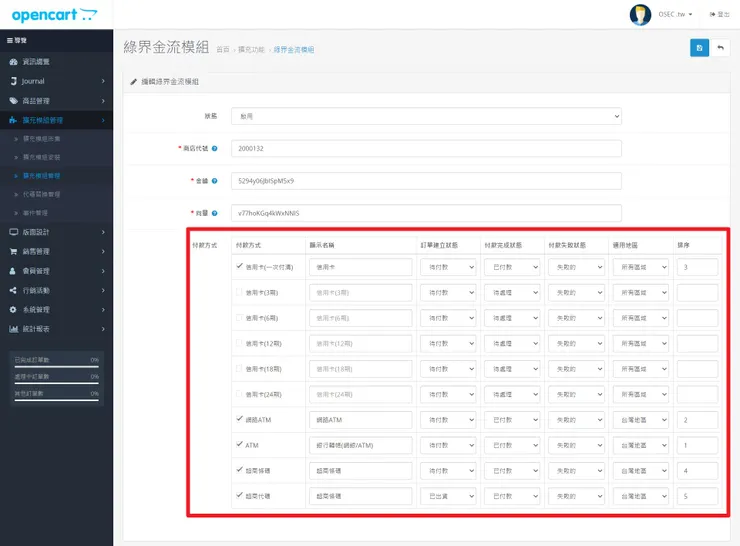Enable 信用卡(12期) payment checkbox

[239, 343]
